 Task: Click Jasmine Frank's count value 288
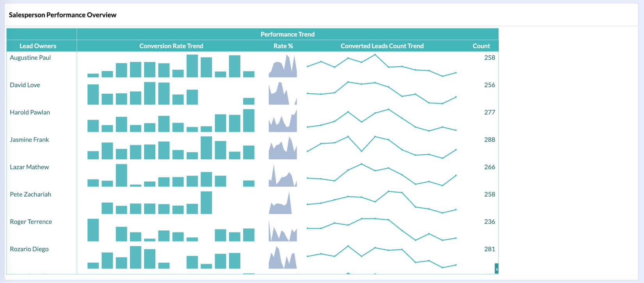pyautogui.click(x=489, y=139)
